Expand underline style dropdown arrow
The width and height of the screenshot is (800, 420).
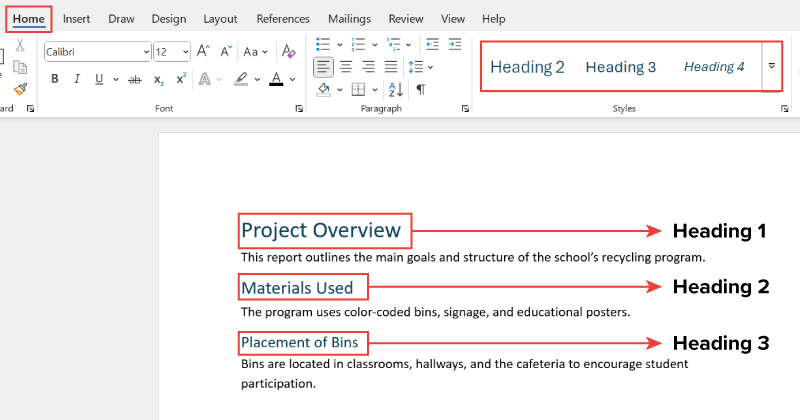(116, 80)
